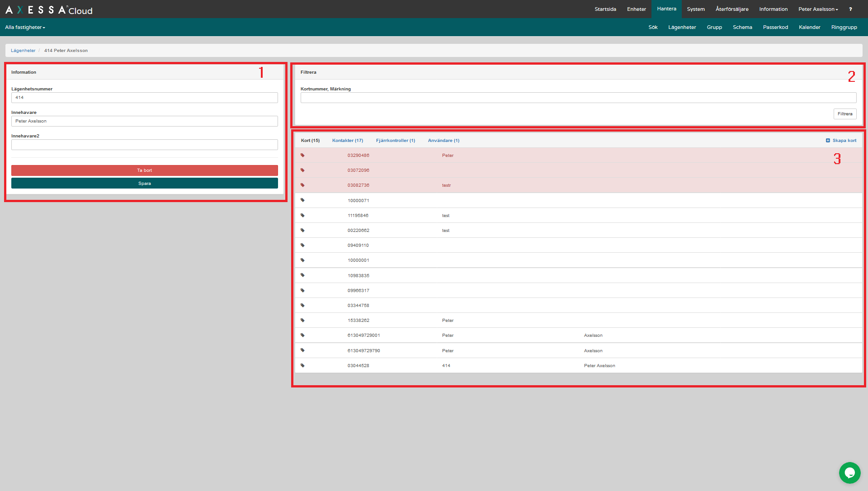Go to Passerkod in submenu
The width and height of the screenshot is (868, 491).
coord(775,27)
